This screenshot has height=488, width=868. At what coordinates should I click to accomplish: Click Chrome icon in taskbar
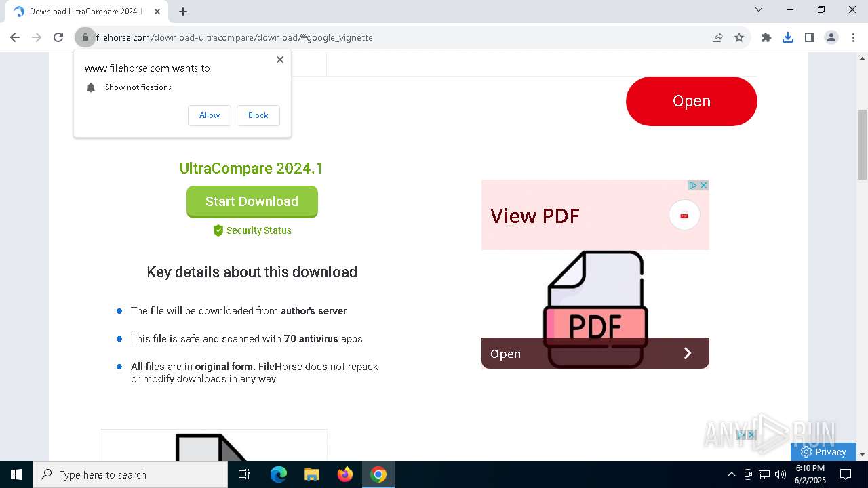pos(378,474)
